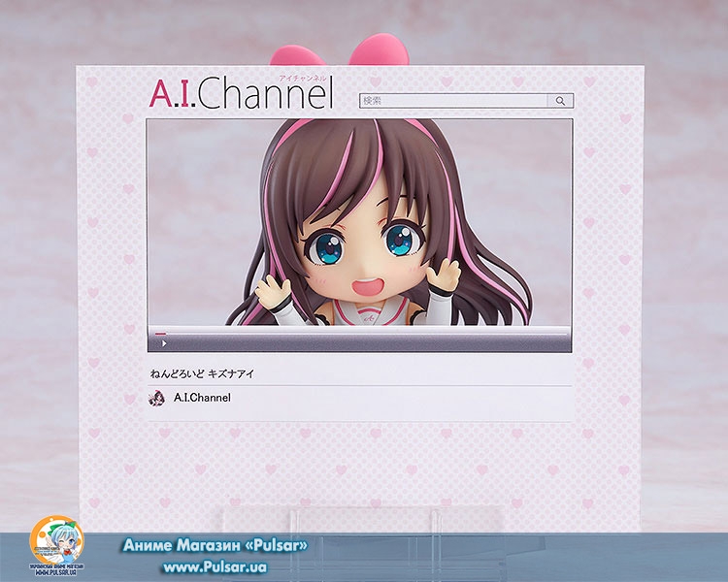Open the A.I.Channel channel name link
This screenshot has width=728, height=582.
[202, 398]
